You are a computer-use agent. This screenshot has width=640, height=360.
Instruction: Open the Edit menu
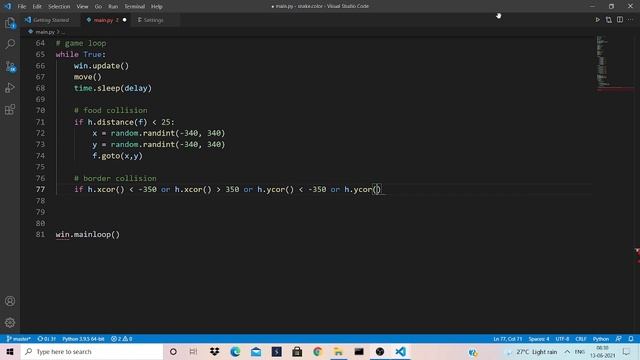click(x=37, y=7)
